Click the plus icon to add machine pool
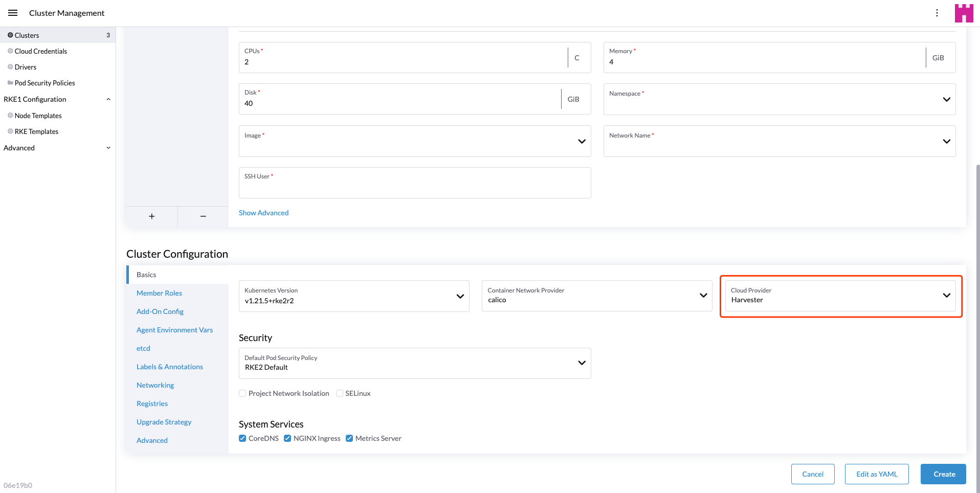Viewport: 980px width, 493px height. [152, 216]
